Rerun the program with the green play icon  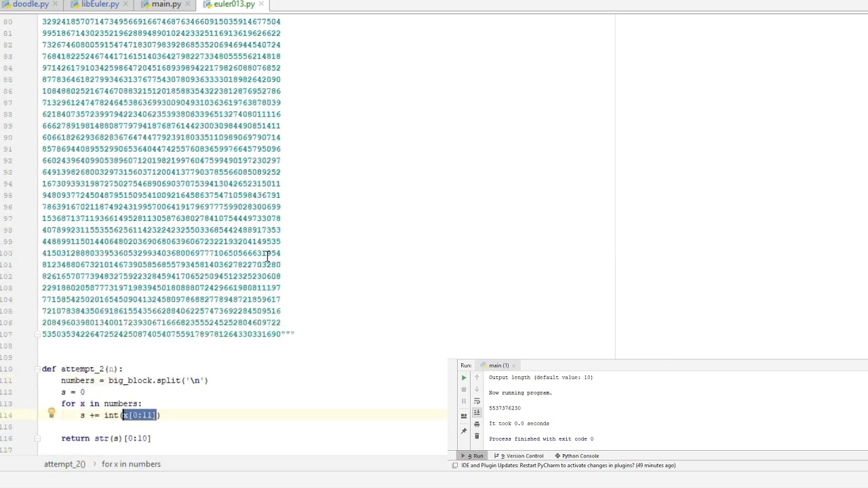(x=464, y=378)
